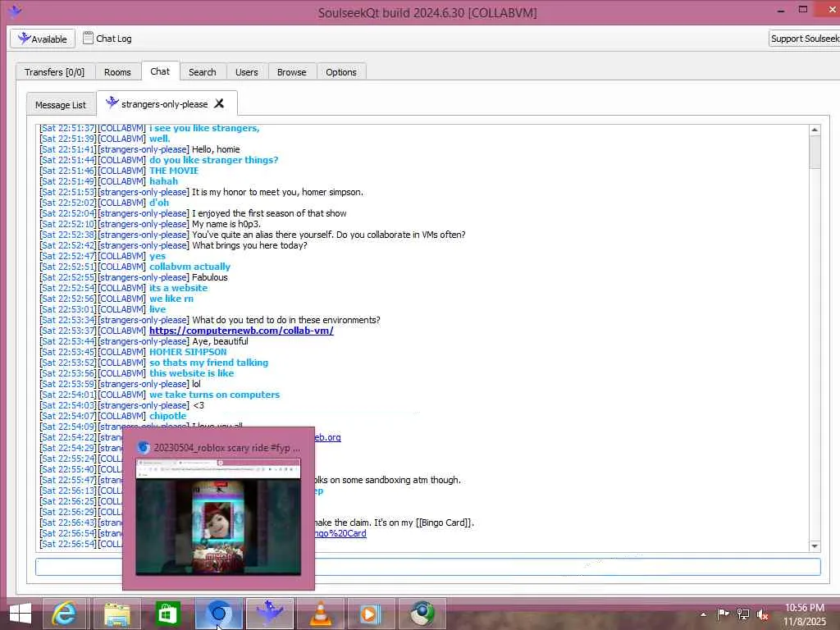Click message 'chipotle'

167,416
